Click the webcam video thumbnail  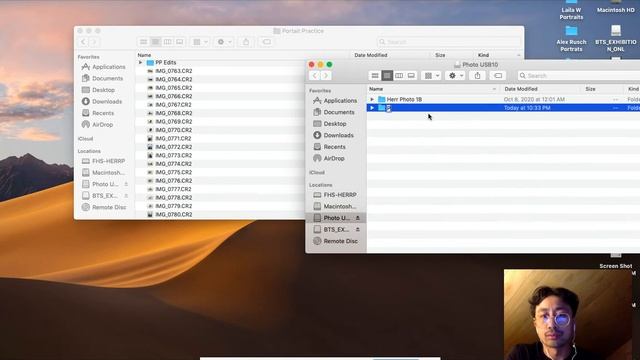click(567, 314)
